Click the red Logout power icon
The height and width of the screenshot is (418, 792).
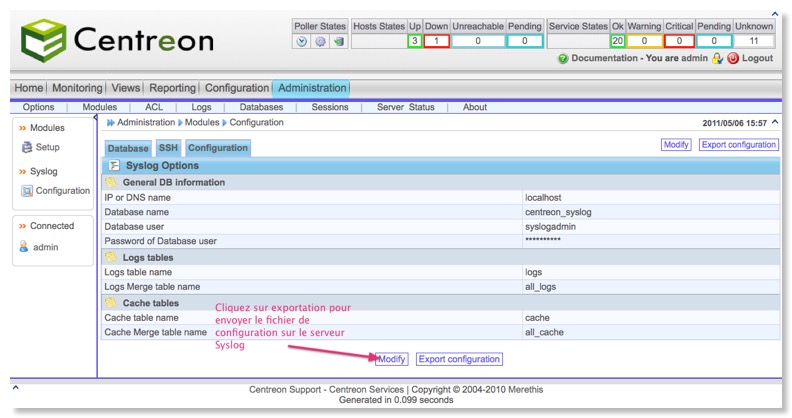[x=733, y=59]
